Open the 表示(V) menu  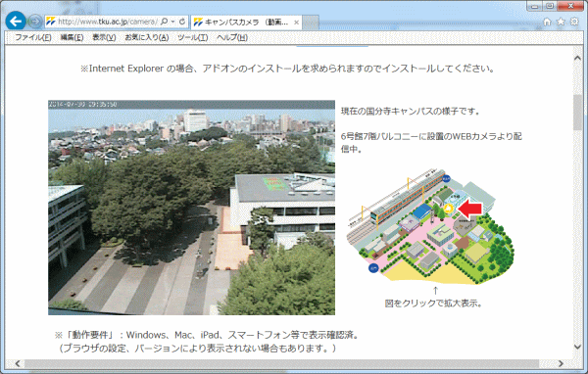click(x=104, y=37)
